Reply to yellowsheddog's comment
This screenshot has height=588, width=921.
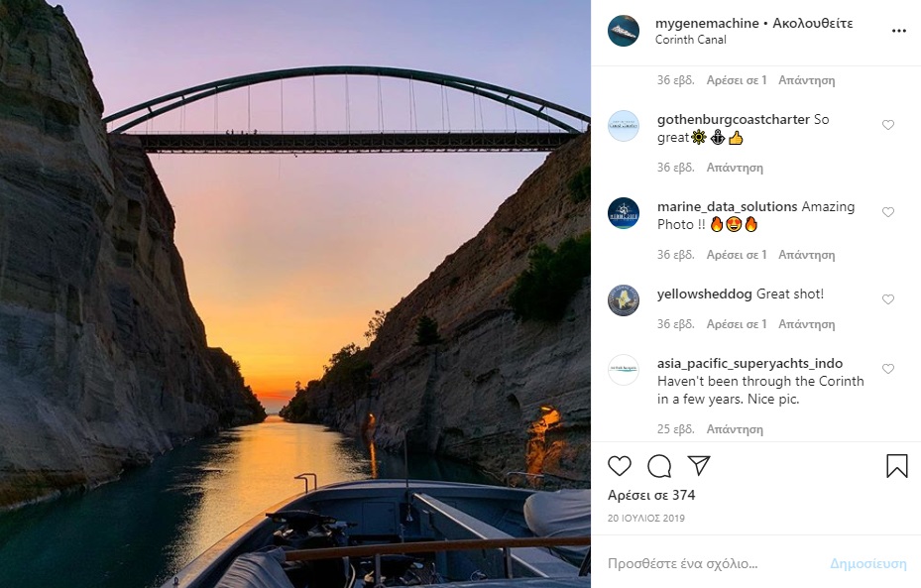[x=806, y=324]
